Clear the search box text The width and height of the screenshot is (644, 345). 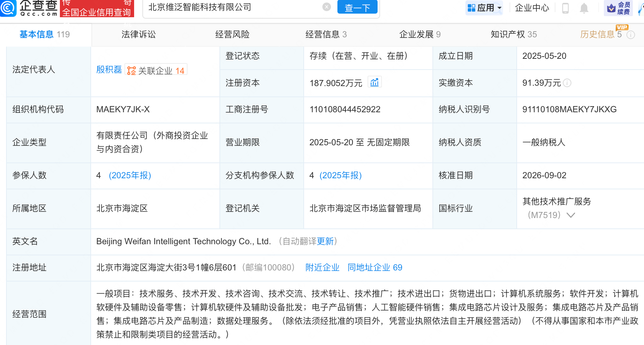pyautogui.click(x=326, y=7)
